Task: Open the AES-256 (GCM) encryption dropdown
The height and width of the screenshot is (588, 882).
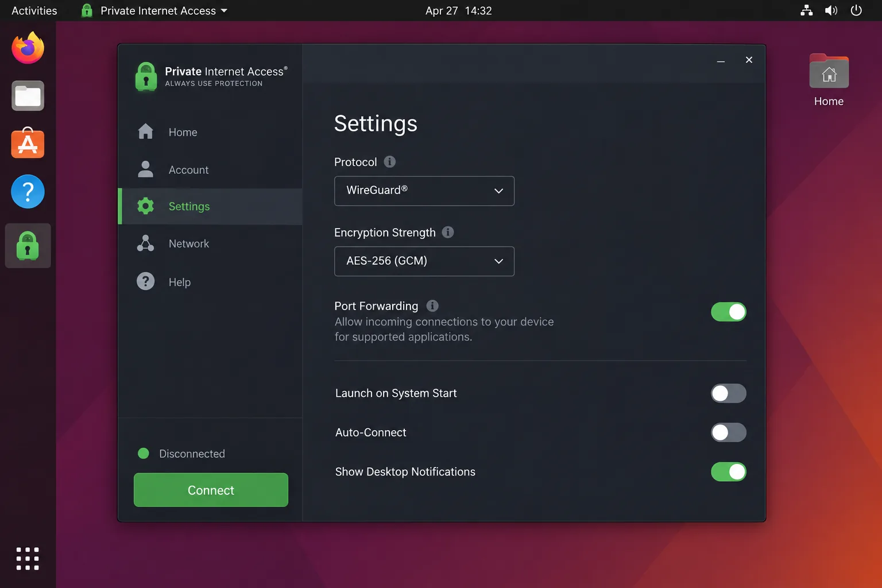Action: [424, 261]
